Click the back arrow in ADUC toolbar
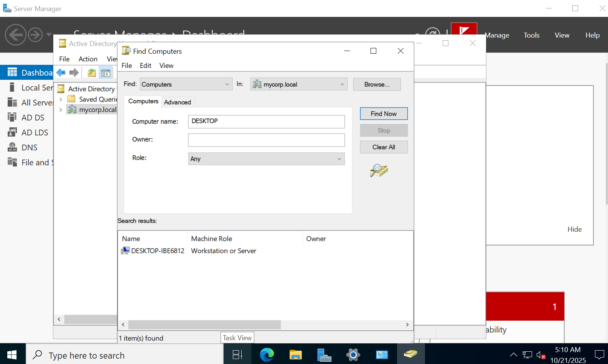 coord(61,72)
